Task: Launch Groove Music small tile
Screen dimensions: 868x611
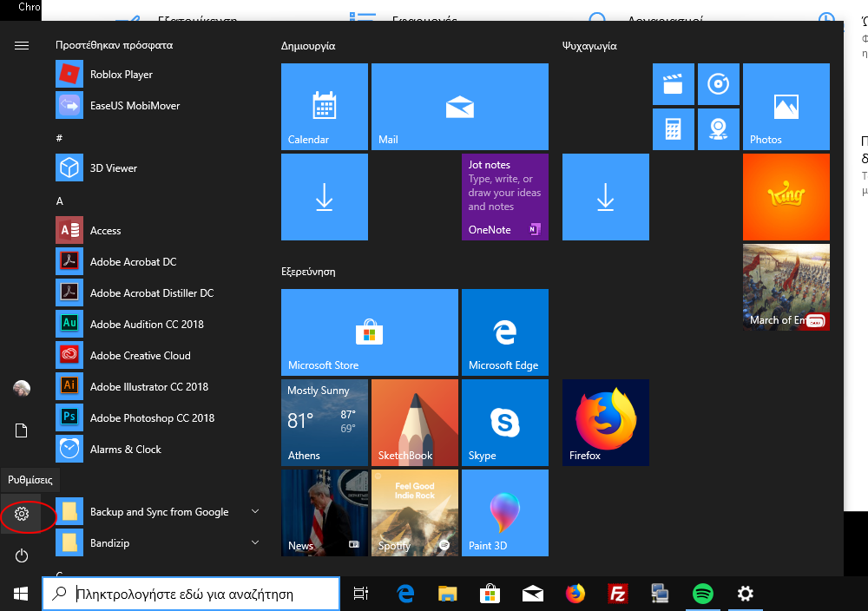Action: point(718,84)
